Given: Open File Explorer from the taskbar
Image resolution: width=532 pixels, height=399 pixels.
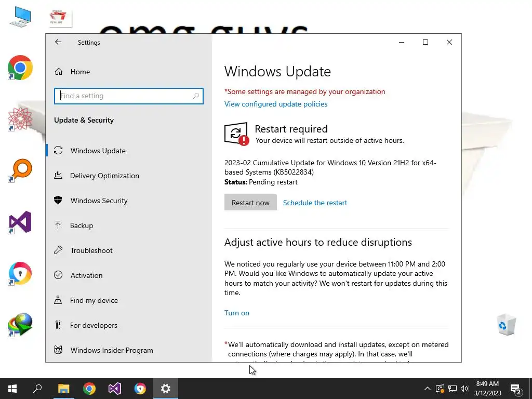Looking at the screenshot, I should [x=63, y=389].
